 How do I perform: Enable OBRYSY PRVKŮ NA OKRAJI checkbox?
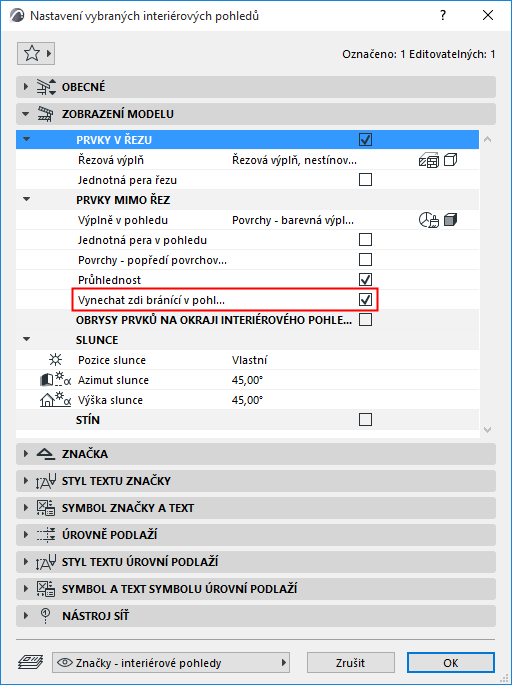tap(365, 320)
